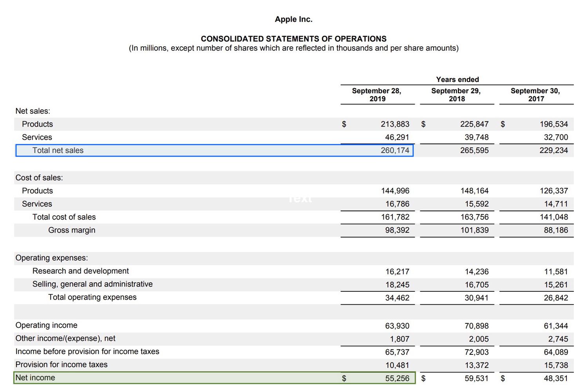Click the 2018 other income value 2,005
This screenshot has height=385, width=588.
click(479, 339)
